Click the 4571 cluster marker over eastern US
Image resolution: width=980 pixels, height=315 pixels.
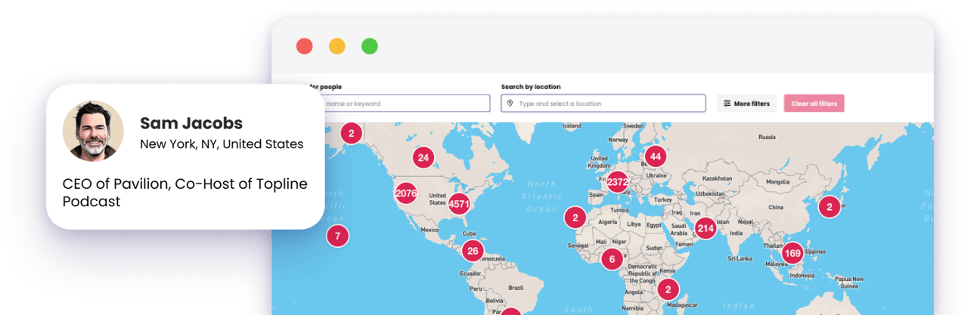click(x=459, y=204)
